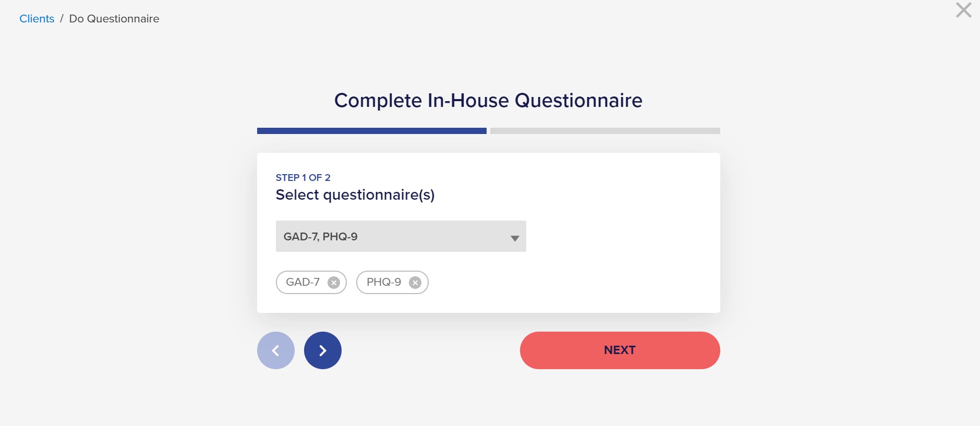Click the slash separator in breadcrumb
This screenshot has width=980, height=426.
tap(62, 19)
